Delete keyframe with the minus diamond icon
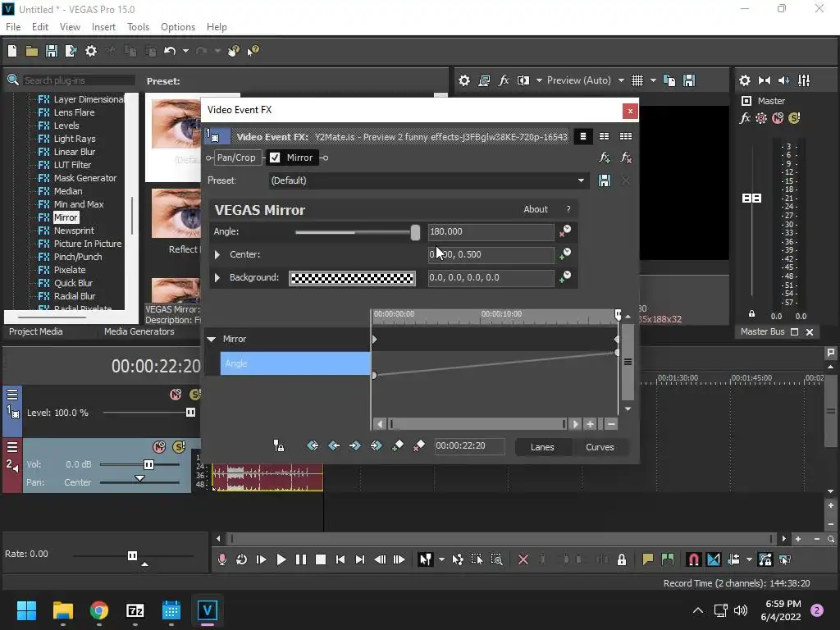840x630 pixels. tap(419, 445)
